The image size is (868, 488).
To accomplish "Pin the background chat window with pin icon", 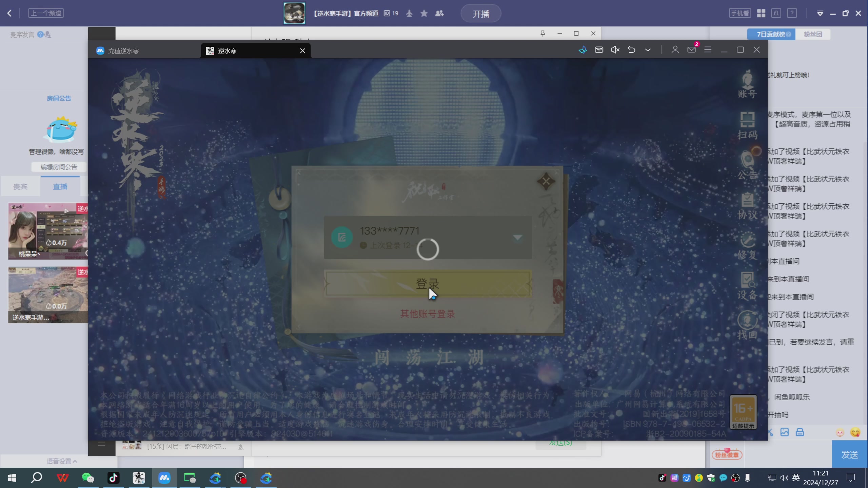I will (x=542, y=33).
